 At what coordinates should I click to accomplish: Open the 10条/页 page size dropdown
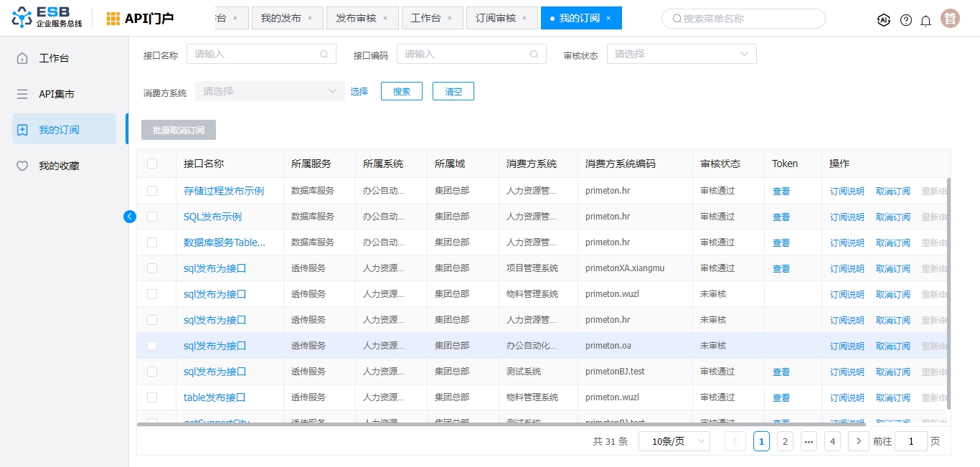pyautogui.click(x=674, y=441)
